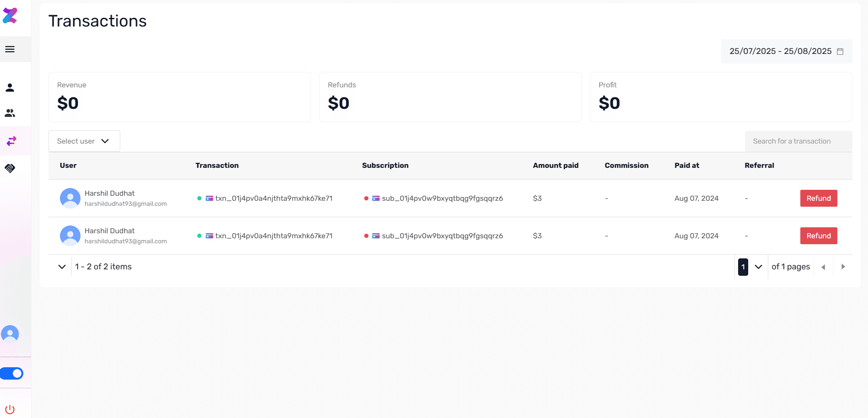The image size is (868, 418).
Task: Click the Search for a transaction field
Action: pyautogui.click(x=798, y=141)
